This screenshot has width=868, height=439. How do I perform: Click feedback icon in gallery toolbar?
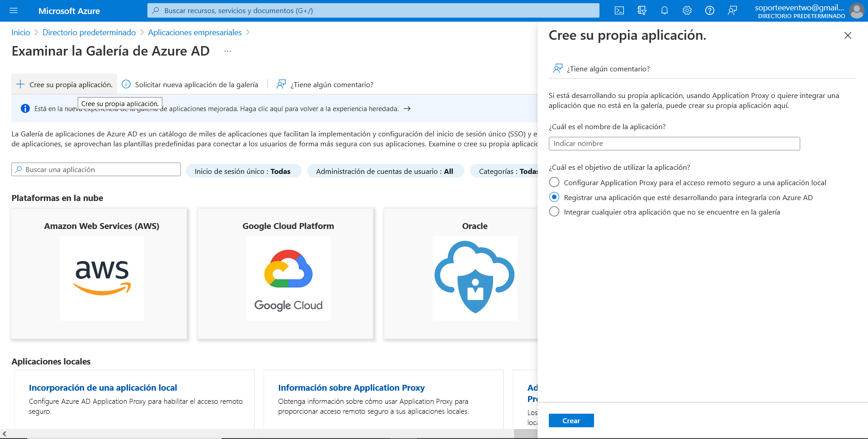tap(281, 84)
